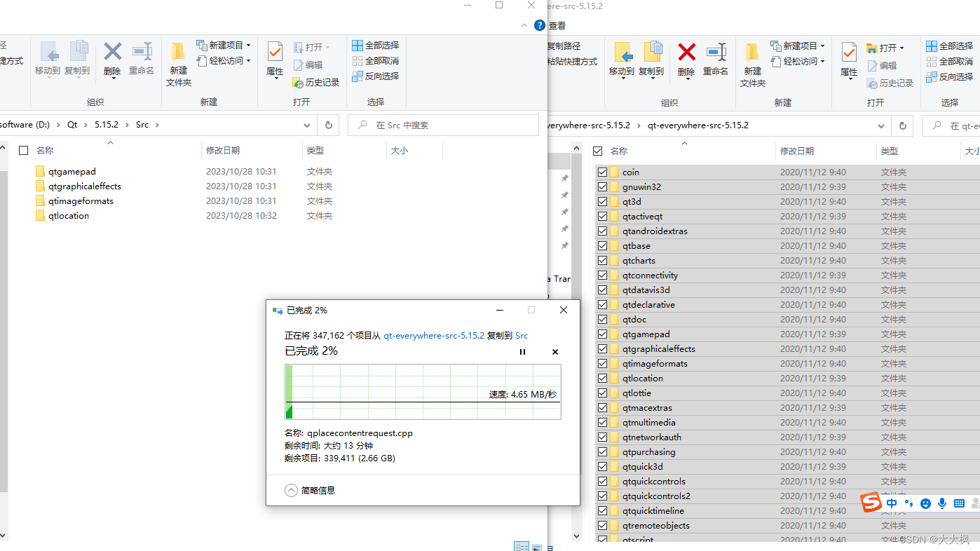The height and width of the screenshot is (551, 980).
Task: Open the 查看 tab in right window
Action: [557, 25]
